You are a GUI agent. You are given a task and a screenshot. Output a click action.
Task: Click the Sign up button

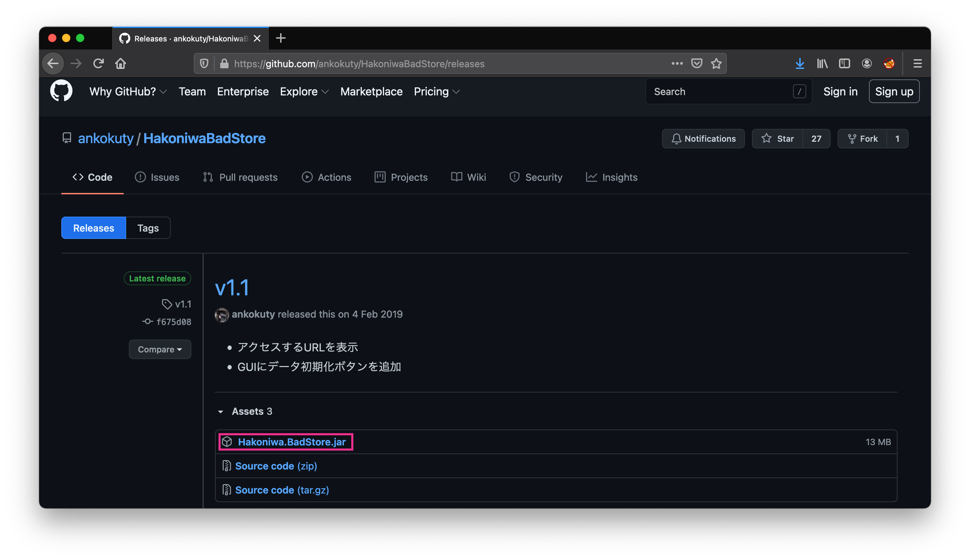click(x=893, y=92)
